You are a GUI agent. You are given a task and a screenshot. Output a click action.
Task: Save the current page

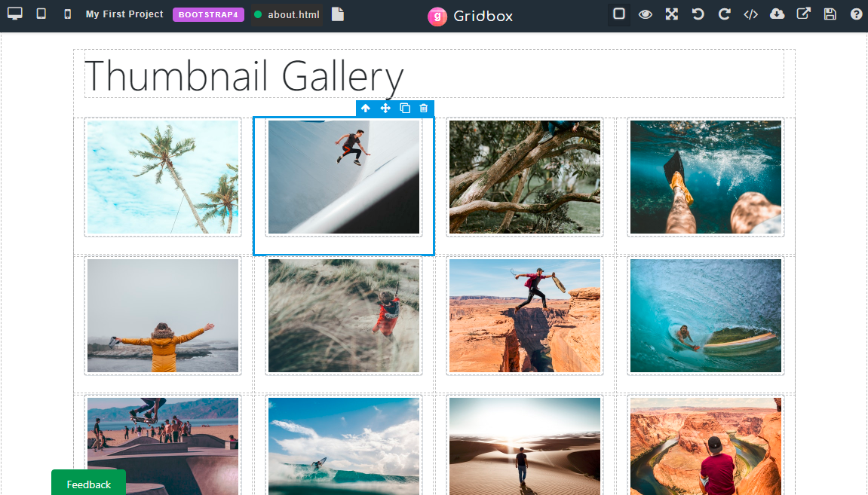[830, 14]
